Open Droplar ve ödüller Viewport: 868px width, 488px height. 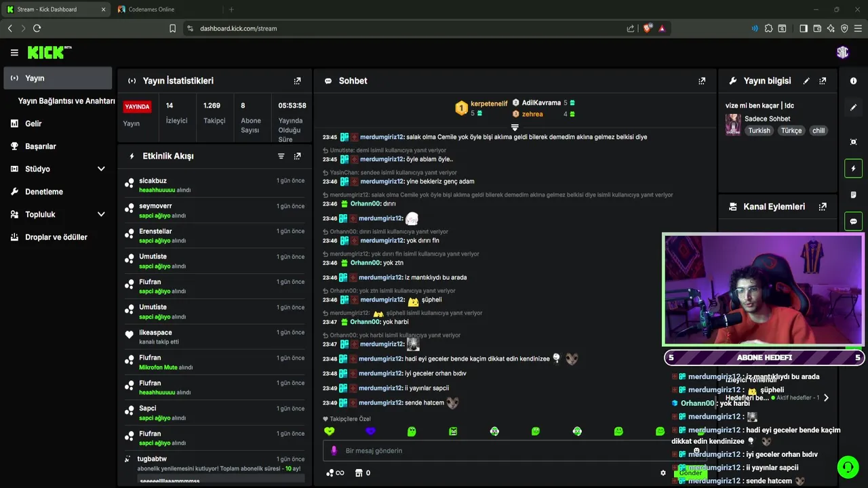(x=57, y=237)
